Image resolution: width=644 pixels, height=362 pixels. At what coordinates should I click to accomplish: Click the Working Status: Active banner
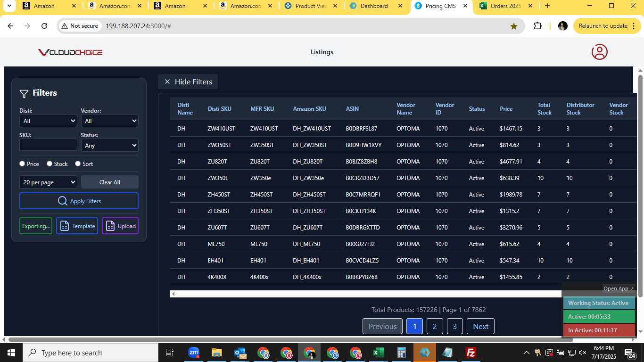599,303
